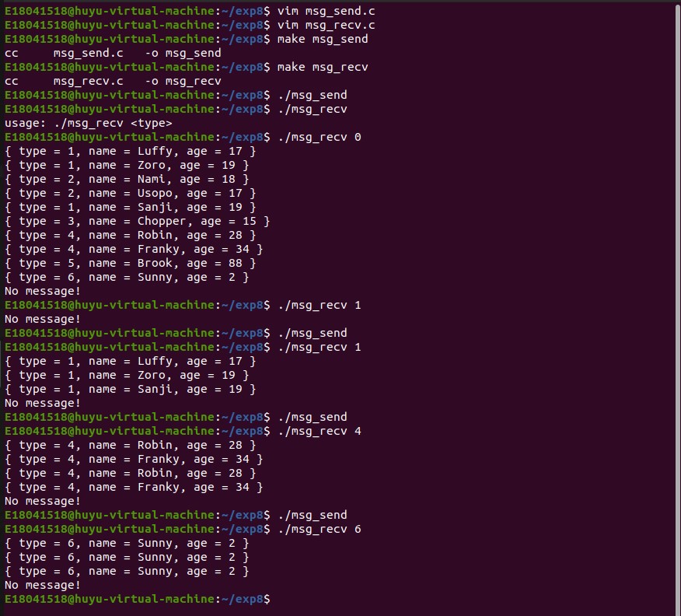The image size is (681, 616).
Task: Click the './msg_recv 4' command
Action: click(x=320, y=431)
